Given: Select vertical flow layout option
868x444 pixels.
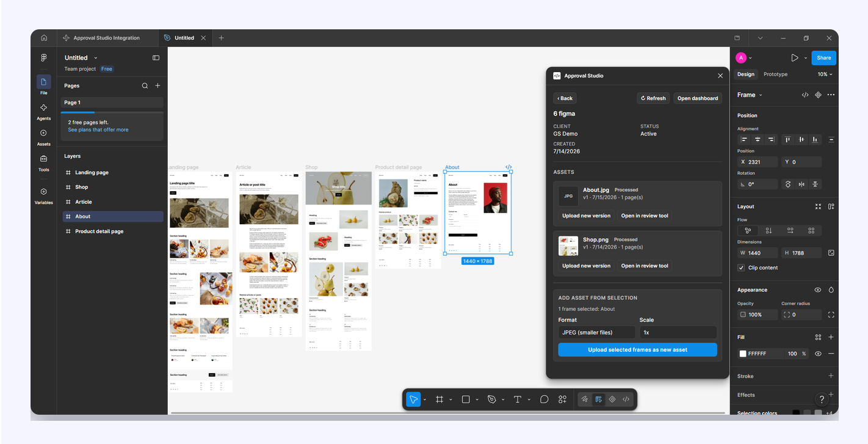Looking at the screenshot, I should coord(769,230).
